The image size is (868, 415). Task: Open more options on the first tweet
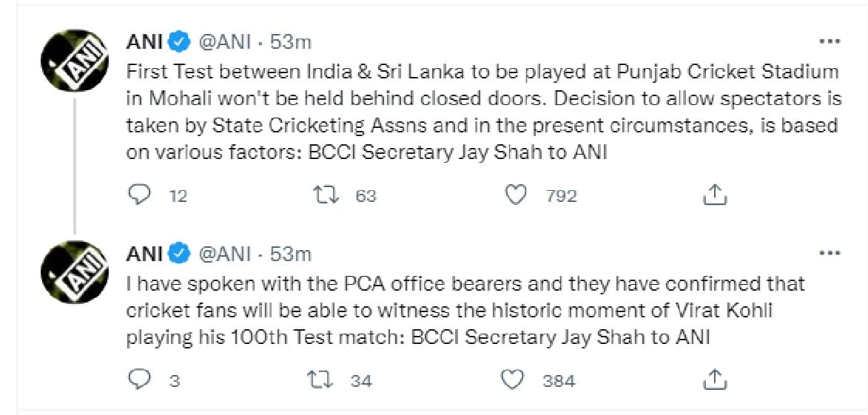click(x=829, y=41)
